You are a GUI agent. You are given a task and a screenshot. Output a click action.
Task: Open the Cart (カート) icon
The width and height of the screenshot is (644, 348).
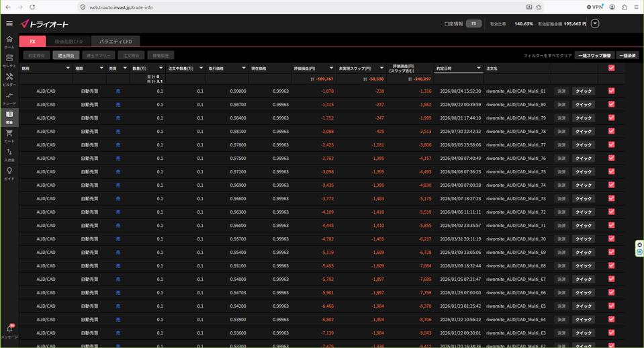point(9,136)
